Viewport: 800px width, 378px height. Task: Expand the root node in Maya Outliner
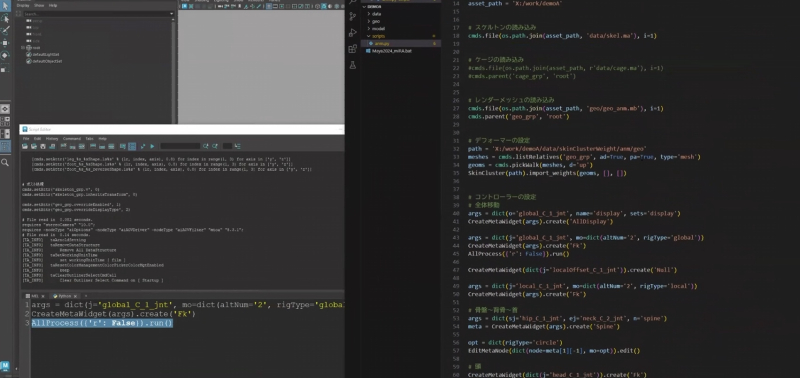pos(23,47)
